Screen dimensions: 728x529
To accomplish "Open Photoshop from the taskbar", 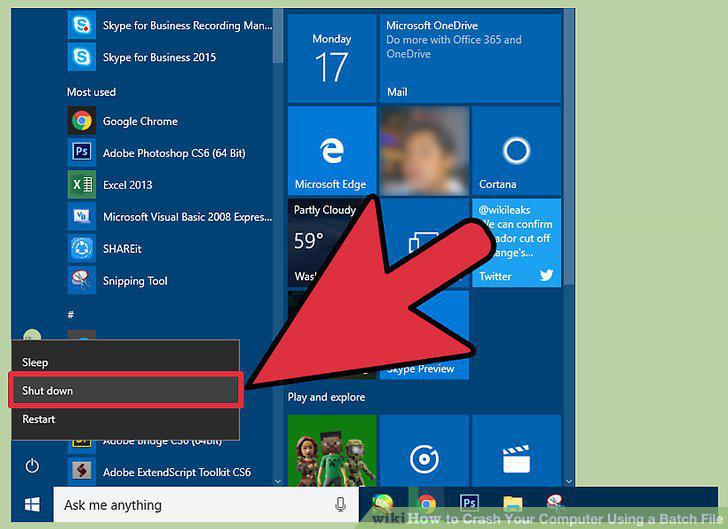I will pyautogui.click(x=469, y=503).
